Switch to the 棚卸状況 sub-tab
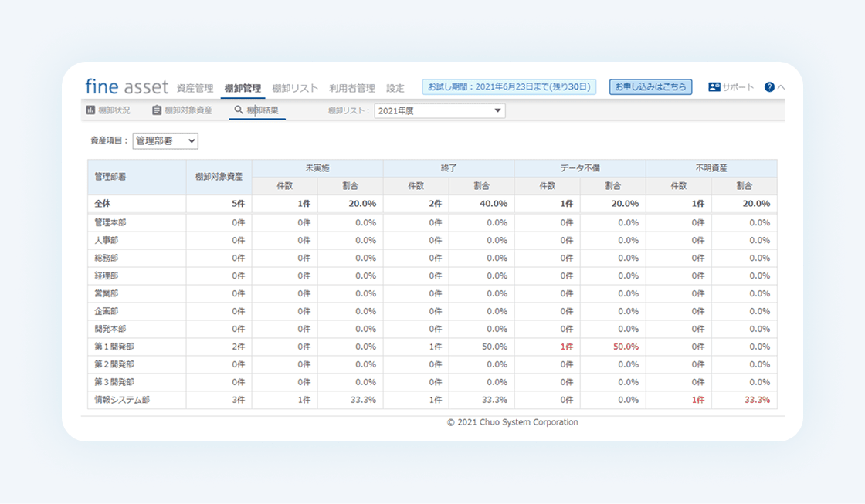 [x=108, y=110]
